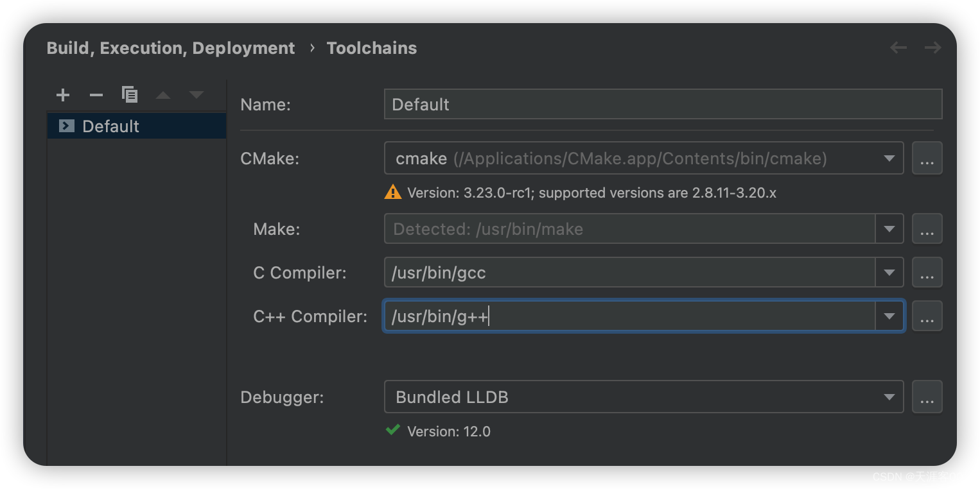Remove the selected toolchain using minus icon
The height and width of the screenshot is (489, 980).
96,94
